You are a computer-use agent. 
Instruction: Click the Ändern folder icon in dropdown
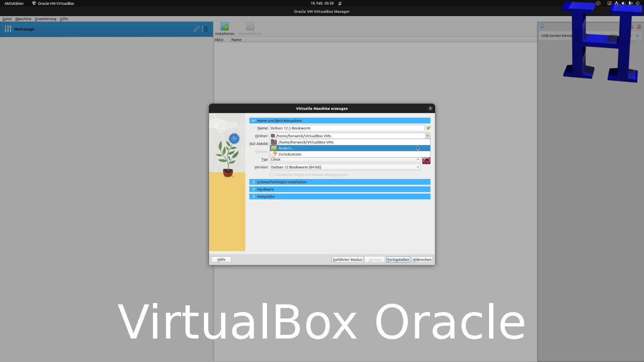274,148
